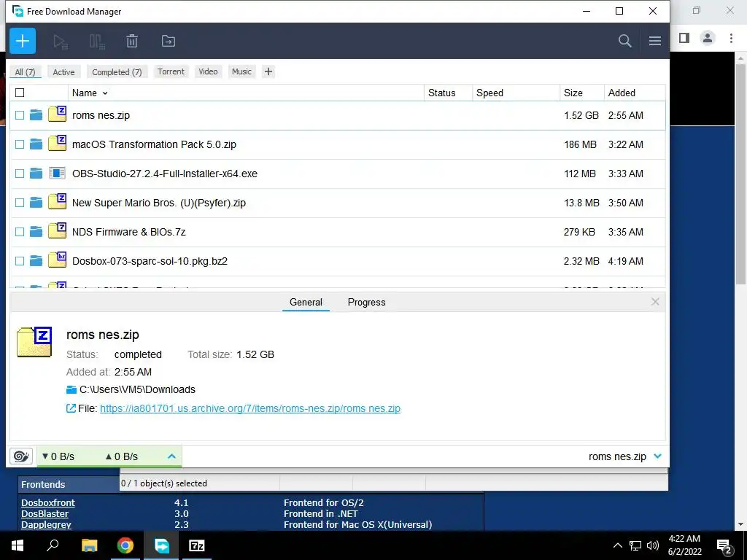Screen dimensions: 747x560
Task: Select the All (7) filter tab
Action: point(26,72)
